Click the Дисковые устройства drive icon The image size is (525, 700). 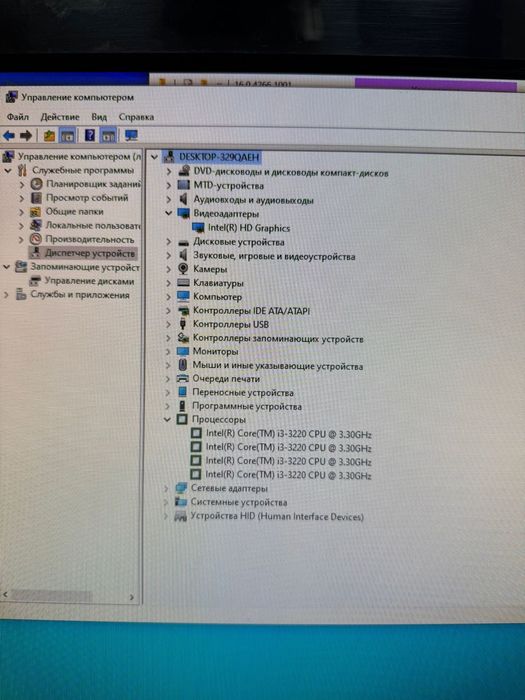[183, 242]
